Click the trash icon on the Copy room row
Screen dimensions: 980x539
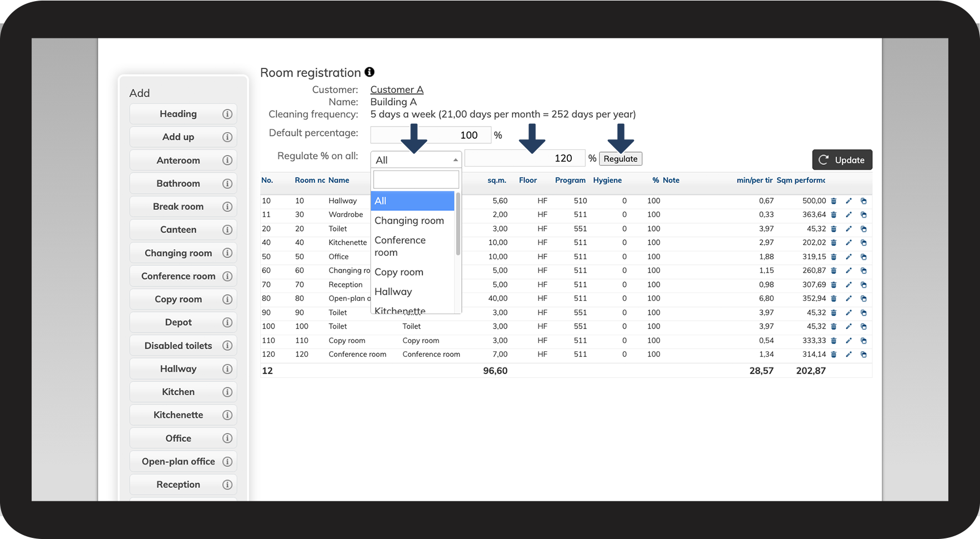coord(834,341)
